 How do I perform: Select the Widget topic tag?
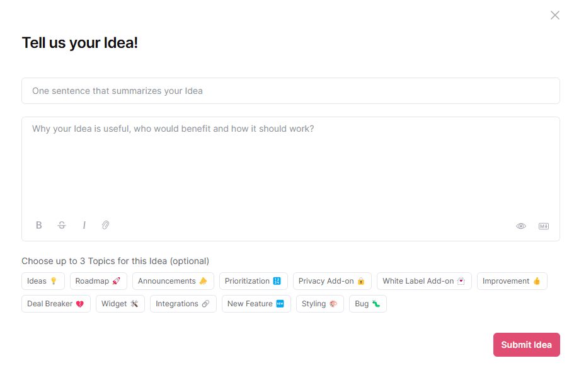point(120,303)
